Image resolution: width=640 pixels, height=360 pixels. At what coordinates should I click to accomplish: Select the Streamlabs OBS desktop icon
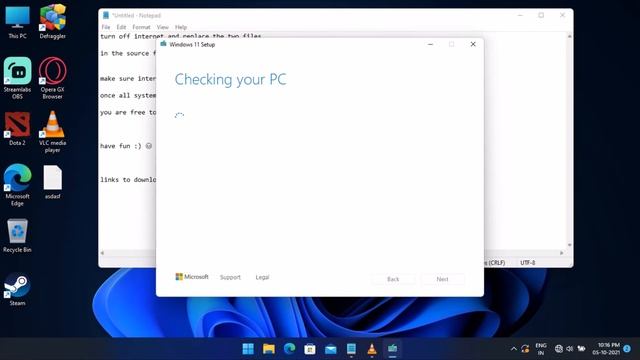pos(17,78)
